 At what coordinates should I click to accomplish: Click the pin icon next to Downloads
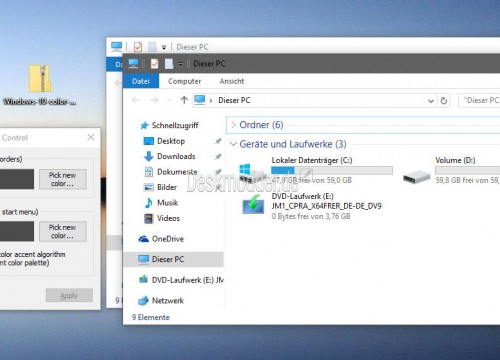pyautogui.click(x=218, y=156)
